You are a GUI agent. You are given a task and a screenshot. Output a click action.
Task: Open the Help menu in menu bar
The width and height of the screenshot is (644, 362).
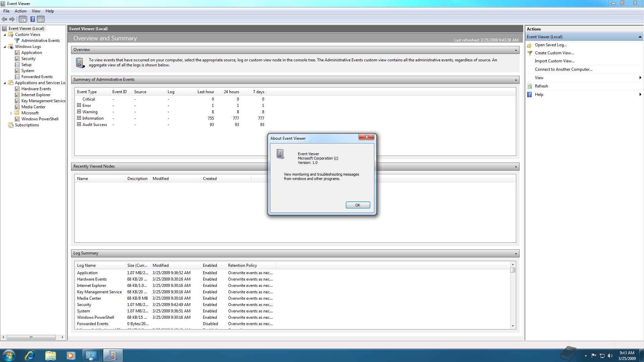point(50,11)
